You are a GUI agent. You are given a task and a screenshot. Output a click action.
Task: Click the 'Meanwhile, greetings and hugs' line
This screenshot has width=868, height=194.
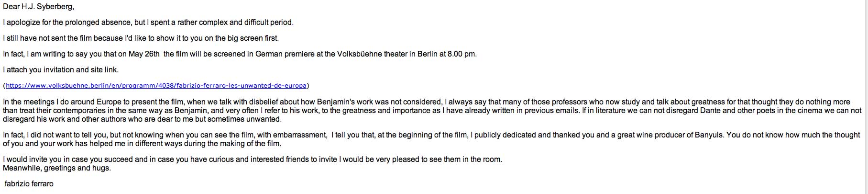coord(56,168)
